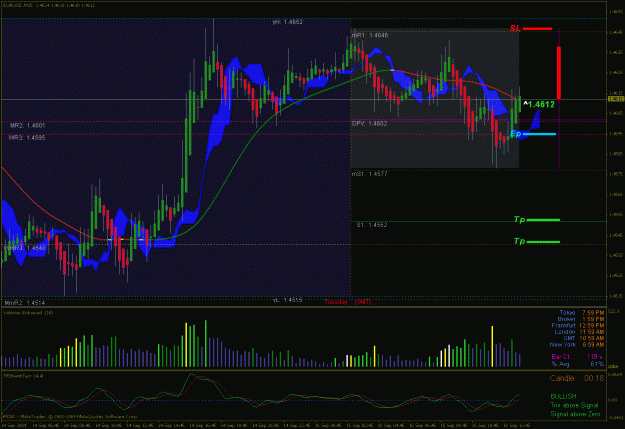Click the yH: 1.4652 high label
The image size is (625, 429).
tap(287, 22)
